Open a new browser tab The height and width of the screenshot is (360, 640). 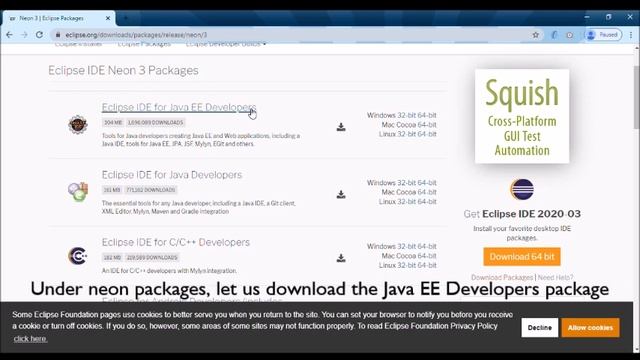click(x=125, y=18)
